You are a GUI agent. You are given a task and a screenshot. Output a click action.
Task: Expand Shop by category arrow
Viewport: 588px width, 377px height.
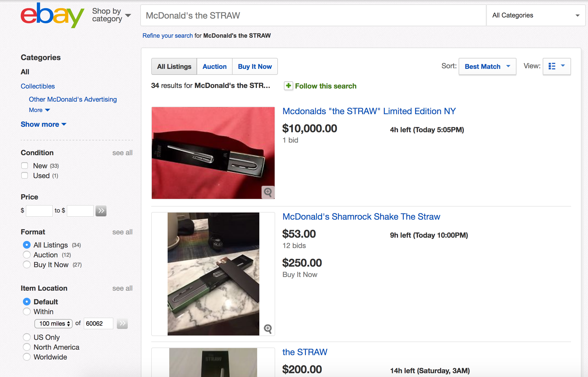tap(128, 15)
